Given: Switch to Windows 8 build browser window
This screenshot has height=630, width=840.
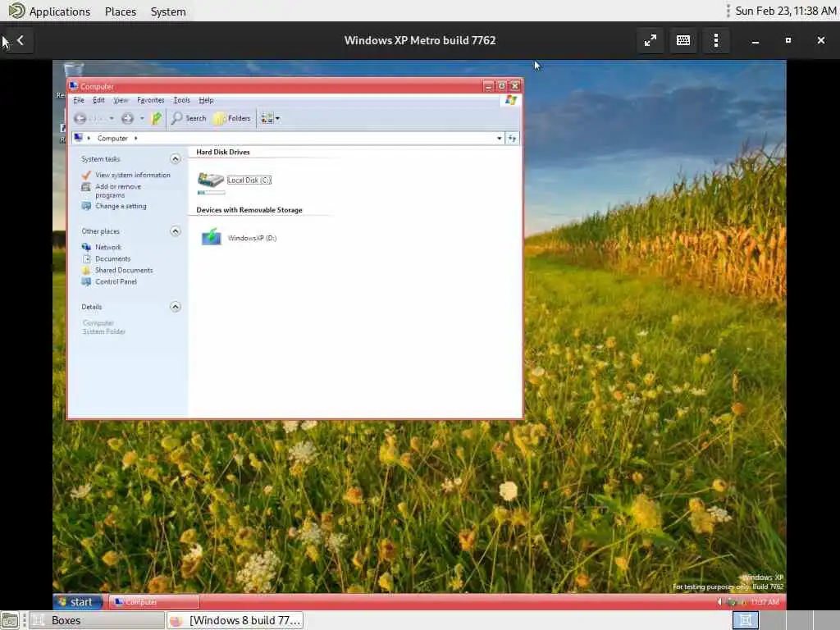Looking at the screenshot, I should tap(235, 620).
